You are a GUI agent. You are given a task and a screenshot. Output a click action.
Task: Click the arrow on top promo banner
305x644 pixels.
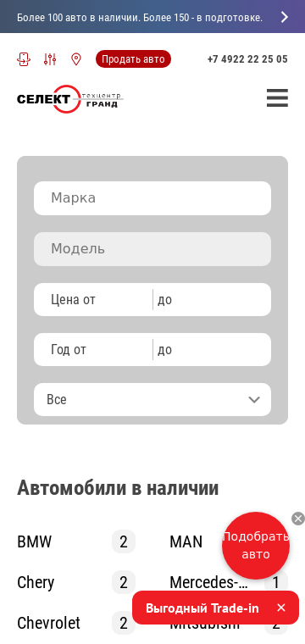coord(285,17)
